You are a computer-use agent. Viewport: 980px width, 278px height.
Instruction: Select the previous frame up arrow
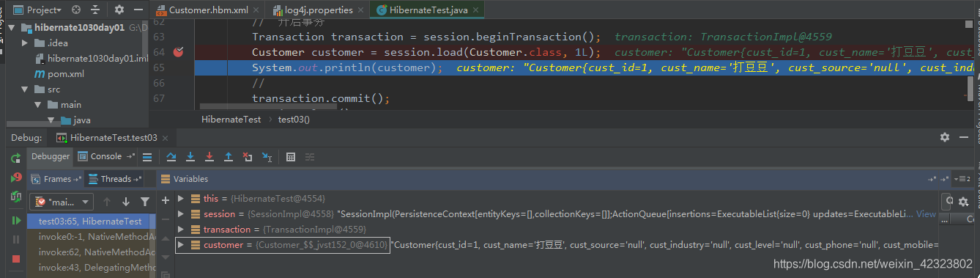click(x=107, y=202)
